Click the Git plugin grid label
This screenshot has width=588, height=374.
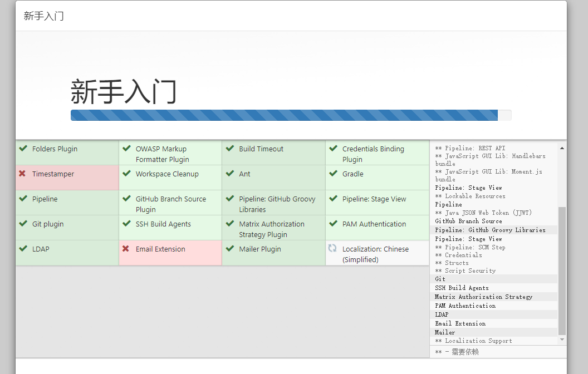[x=48, y=224]
